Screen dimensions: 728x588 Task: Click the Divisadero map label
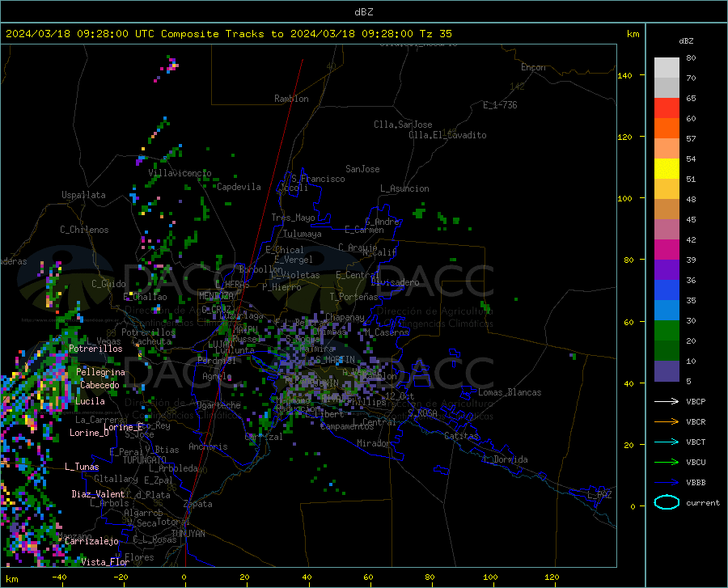[x=395, y=282]
